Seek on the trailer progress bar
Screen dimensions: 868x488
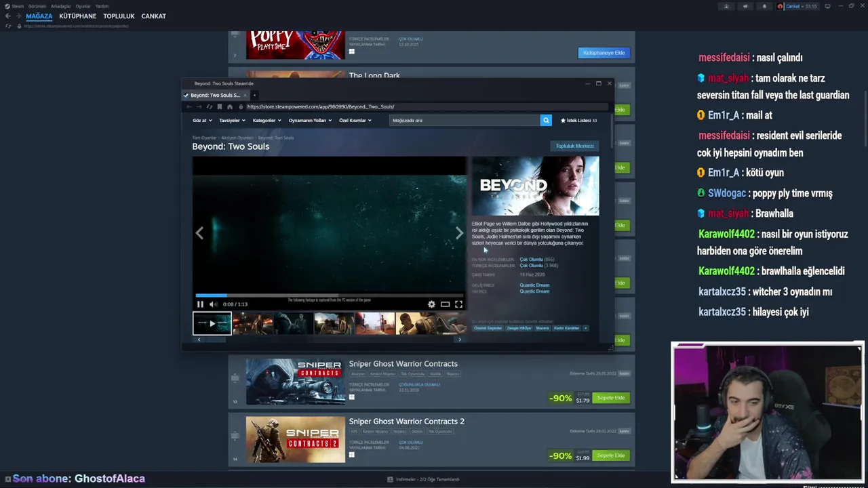pos(330,296)
